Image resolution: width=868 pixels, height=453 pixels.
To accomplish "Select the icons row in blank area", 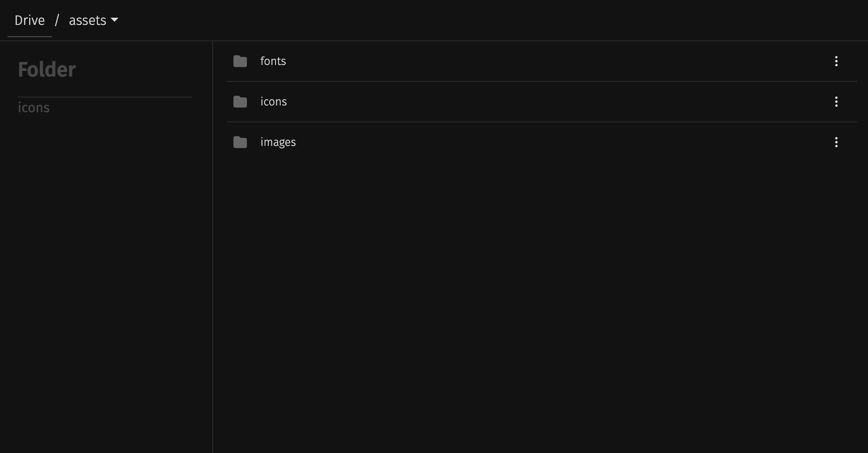I will (548, 102).
